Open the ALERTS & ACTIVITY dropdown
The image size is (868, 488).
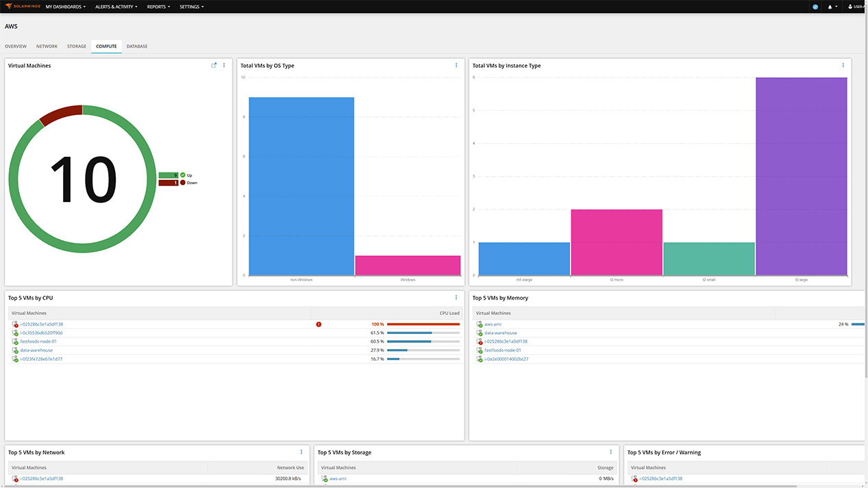[116, 6]
